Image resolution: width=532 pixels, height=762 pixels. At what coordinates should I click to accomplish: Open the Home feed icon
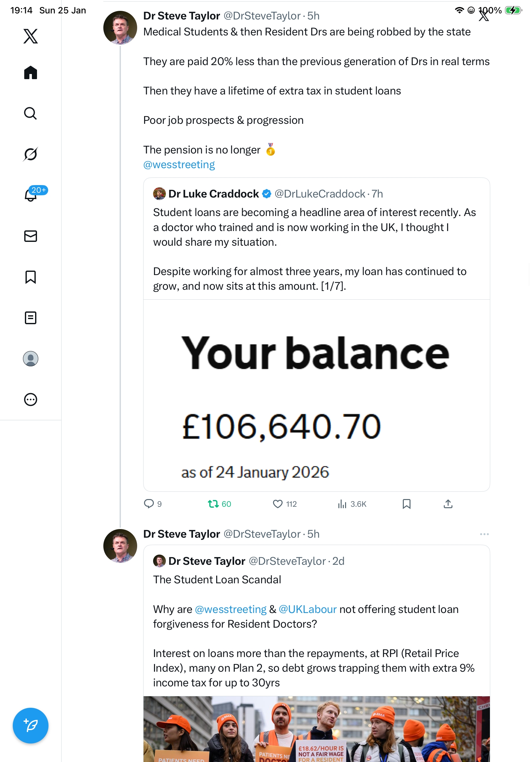tap(31, 73)
